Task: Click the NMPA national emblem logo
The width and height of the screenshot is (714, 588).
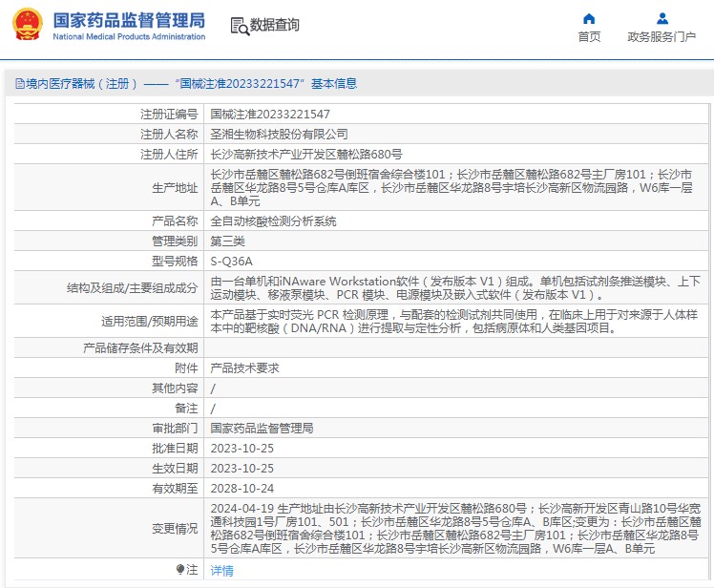Action: (23, 26)
